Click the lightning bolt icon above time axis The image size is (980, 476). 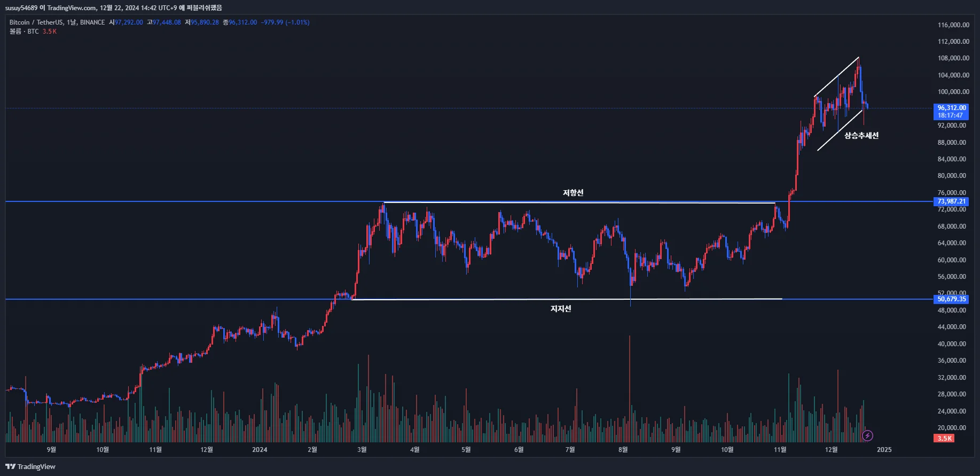(x=868, y=436)
